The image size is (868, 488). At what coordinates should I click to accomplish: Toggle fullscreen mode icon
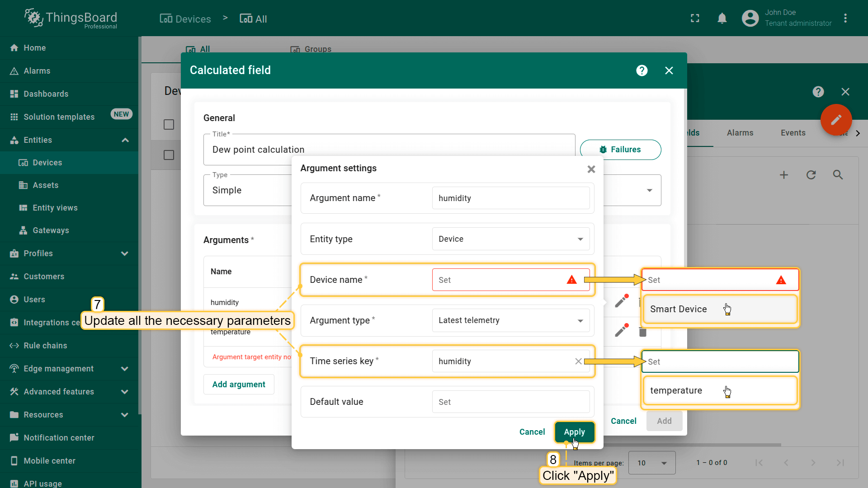(695, 19)
